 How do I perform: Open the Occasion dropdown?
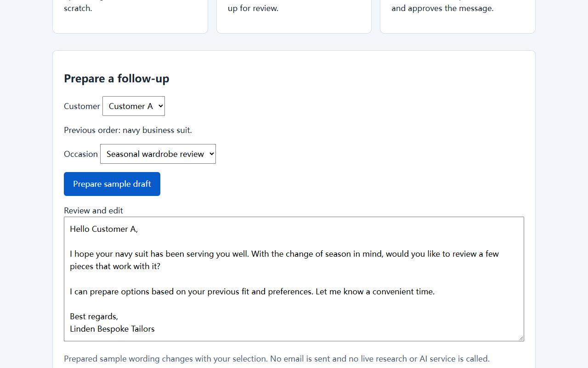[x=158, y=154]
